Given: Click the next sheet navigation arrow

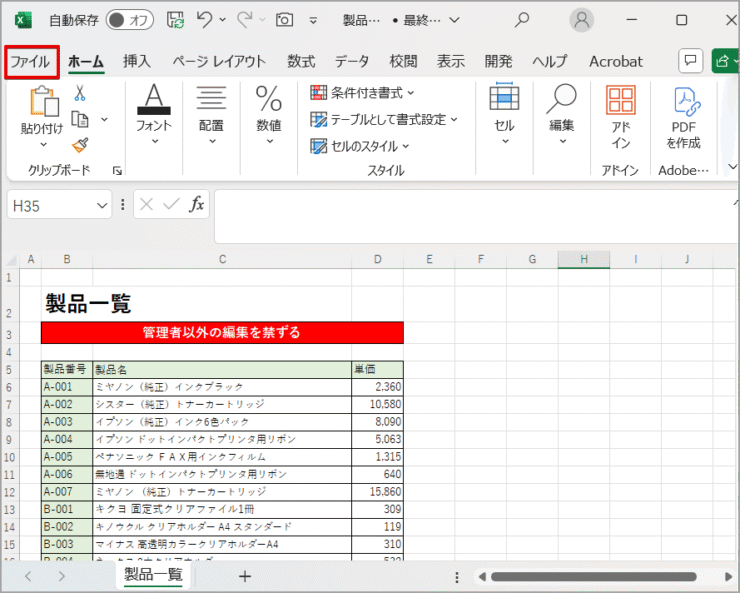Looking at the screenshot, I should point(62,576).
